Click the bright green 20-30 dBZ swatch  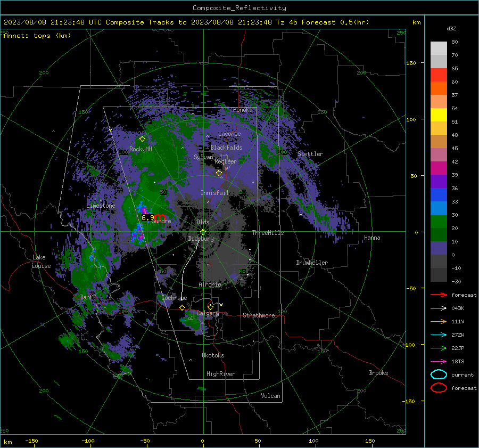pyautogui.click(x=439, y=222)
